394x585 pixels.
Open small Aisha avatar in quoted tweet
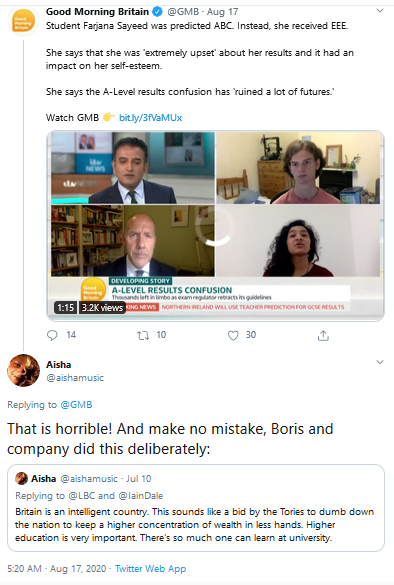click(x=22, y=478)
